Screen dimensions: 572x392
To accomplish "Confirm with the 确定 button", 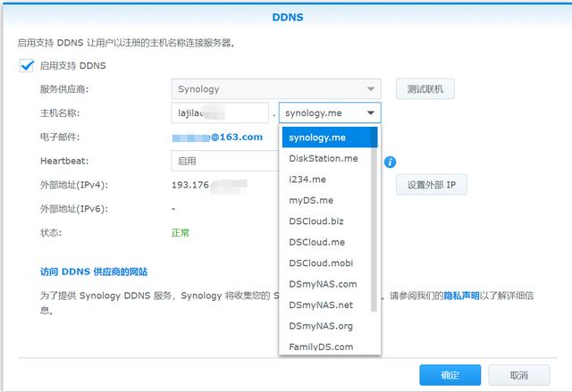I will pyautogui.click(x=450, y=375).
